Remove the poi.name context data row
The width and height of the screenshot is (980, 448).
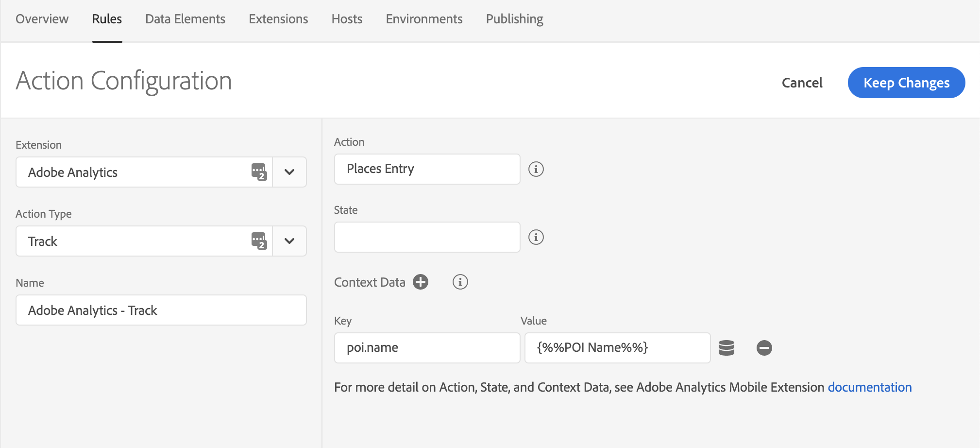click(764, 348)
